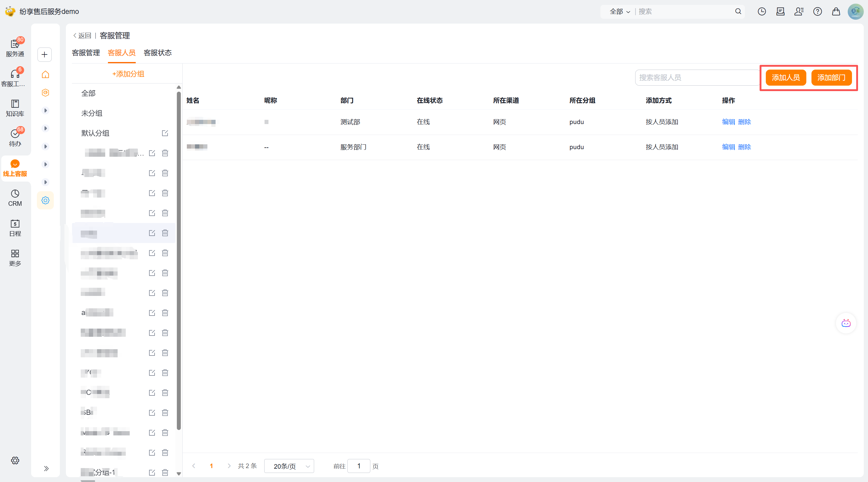This screenshot has height=482, width=868.
Task: Click the help question mark icon
Action: pos(817,11)
